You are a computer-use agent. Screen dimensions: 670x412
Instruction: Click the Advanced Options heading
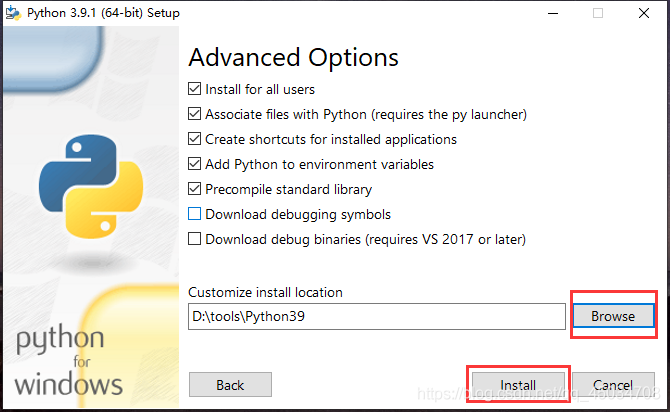pos(294,58)
